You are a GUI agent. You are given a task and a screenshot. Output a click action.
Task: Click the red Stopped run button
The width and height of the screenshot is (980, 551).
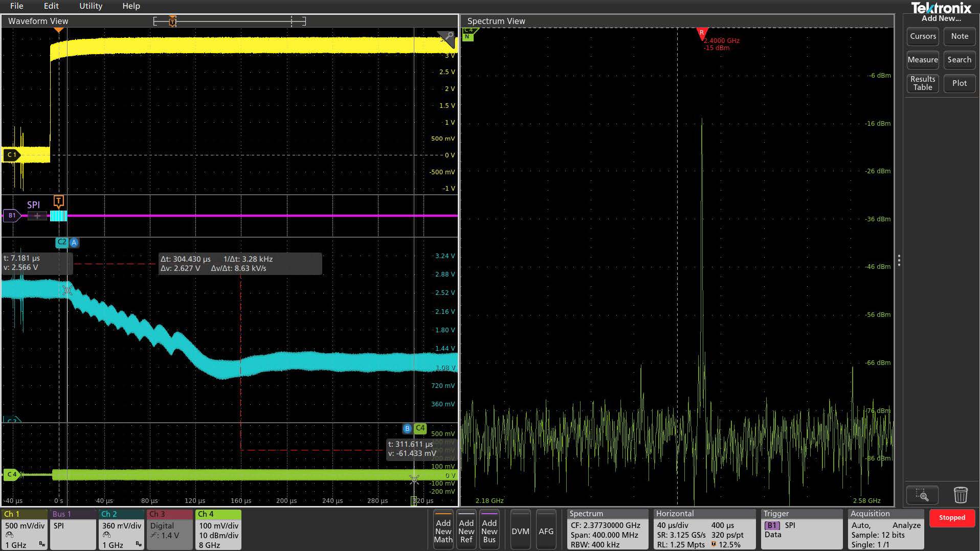tap(952, 518)
